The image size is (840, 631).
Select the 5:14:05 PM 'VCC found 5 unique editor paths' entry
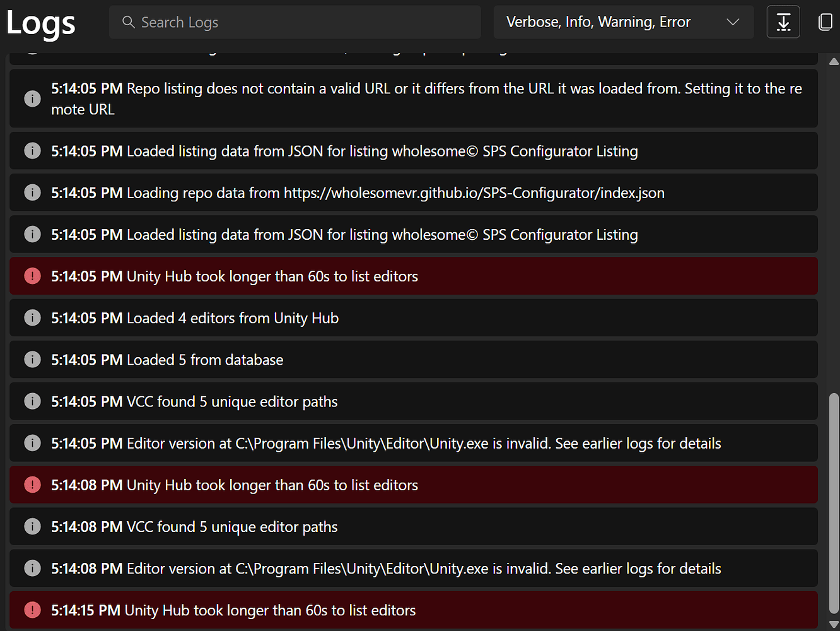[414, 401]
